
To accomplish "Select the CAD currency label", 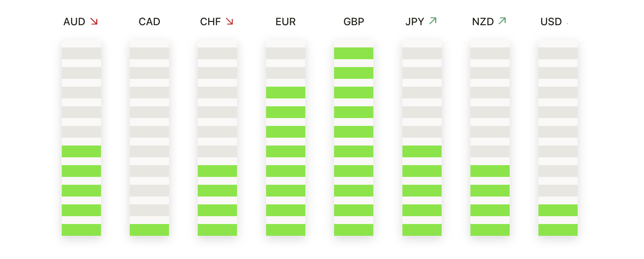I will click(x=149, y=22).
